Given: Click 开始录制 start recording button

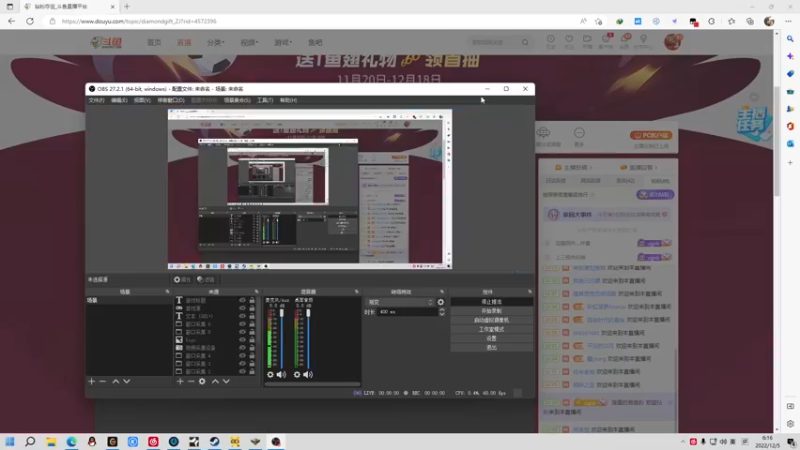Looking at the screenshot, I should coord(492,311).
